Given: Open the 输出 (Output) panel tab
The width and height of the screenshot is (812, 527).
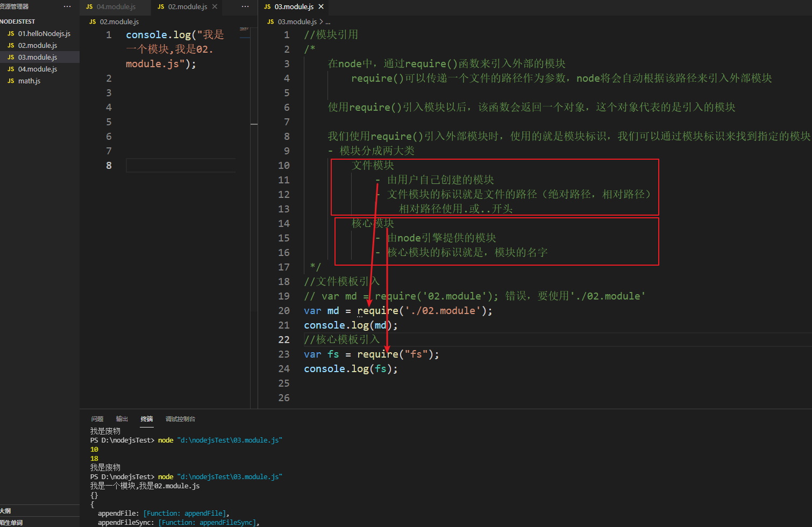Looking at the screenshot, I should pyautogui.click(x=122, y=419).
